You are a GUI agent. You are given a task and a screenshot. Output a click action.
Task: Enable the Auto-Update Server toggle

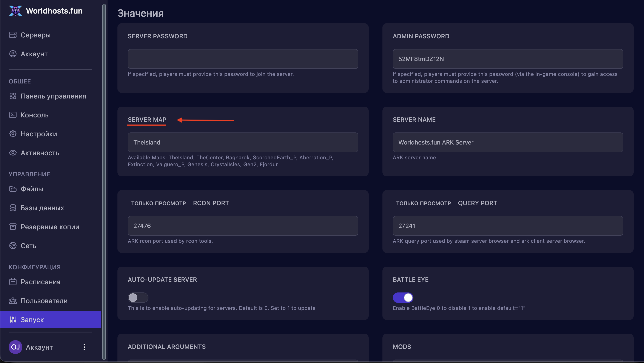[x=138, y=297]
